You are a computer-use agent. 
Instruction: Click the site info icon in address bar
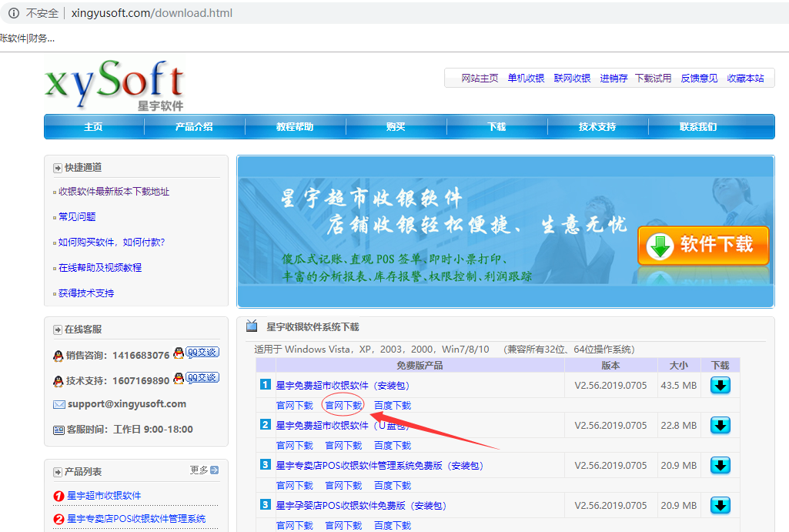pos(14,13)
